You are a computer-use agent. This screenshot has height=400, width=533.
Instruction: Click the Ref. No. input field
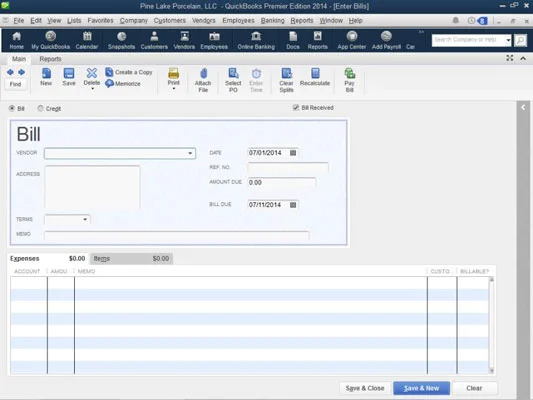[288, 167]
